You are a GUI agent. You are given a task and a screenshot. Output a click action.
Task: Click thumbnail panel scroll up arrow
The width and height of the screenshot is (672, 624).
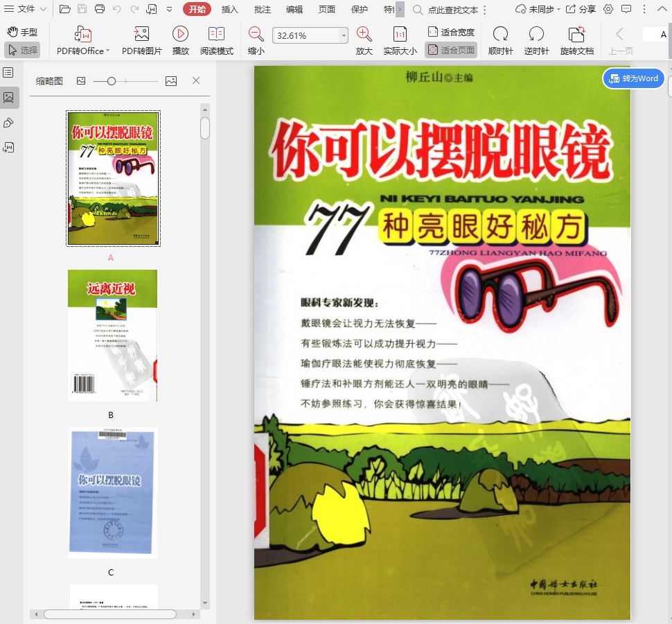(x=205, y=110)
